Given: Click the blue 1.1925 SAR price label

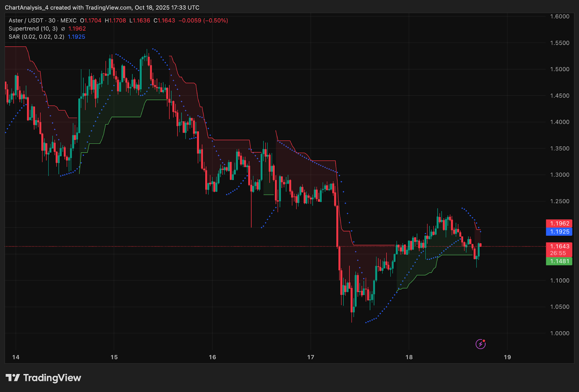Looking at the screenshot, I should pyautogui.click(x=559, y=231).
